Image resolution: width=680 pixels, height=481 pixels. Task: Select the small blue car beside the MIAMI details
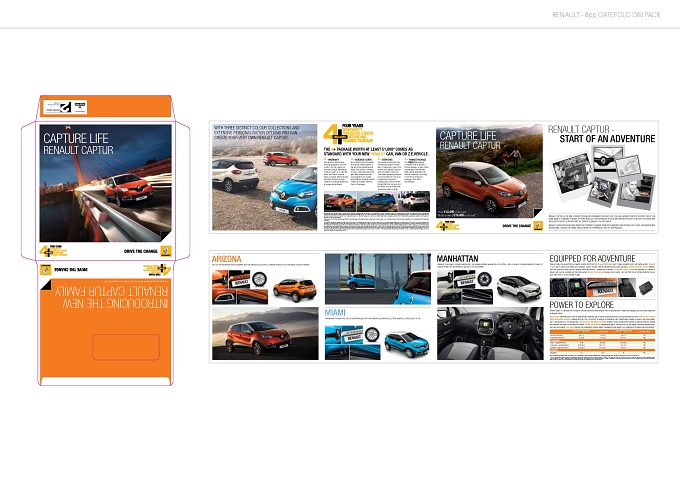pyautogui.click(x=407, y=344)
